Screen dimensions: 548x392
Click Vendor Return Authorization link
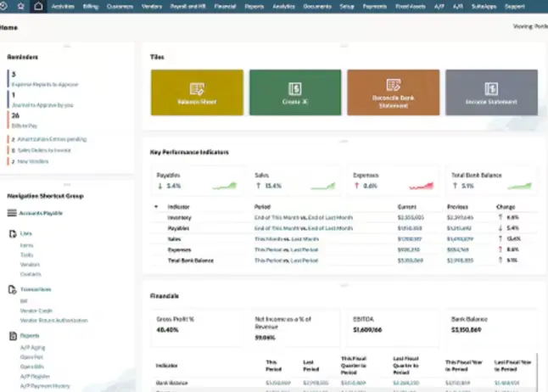point(52,320)
